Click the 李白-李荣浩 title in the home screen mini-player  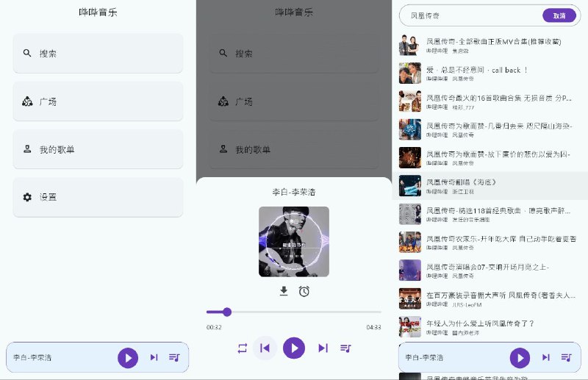click(x=32, y=357)
